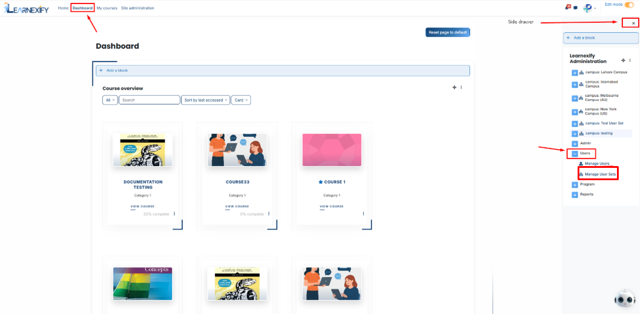644x314 pixels.
Task: Open Course33 course thumbnail
Action: click(x=237, y=150)
